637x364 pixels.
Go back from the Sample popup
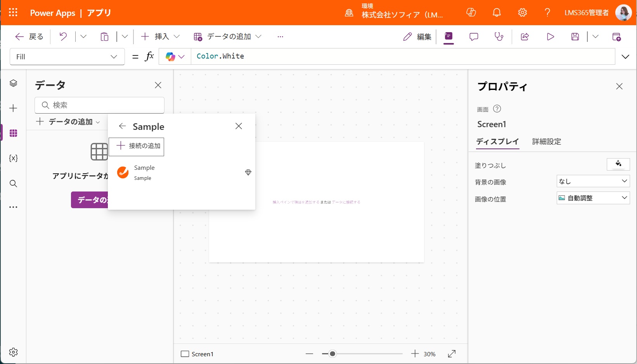[122, 126]
